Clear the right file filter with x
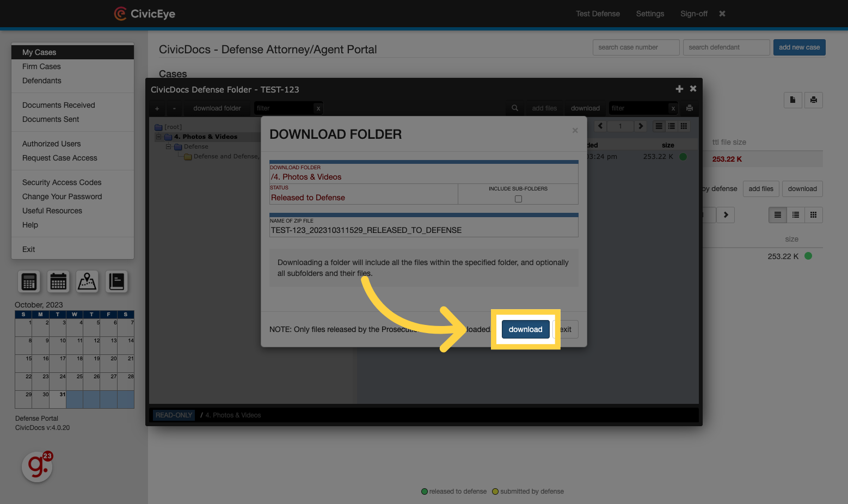The width and height of the screenshot is (848, 504). click(x=673, y=108)
